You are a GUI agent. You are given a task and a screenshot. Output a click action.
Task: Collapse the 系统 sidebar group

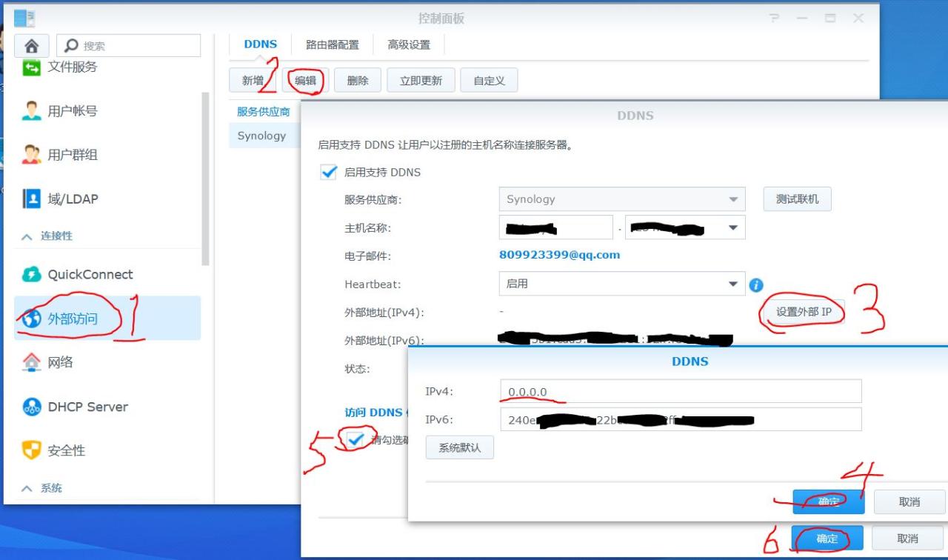click(27, 488)
